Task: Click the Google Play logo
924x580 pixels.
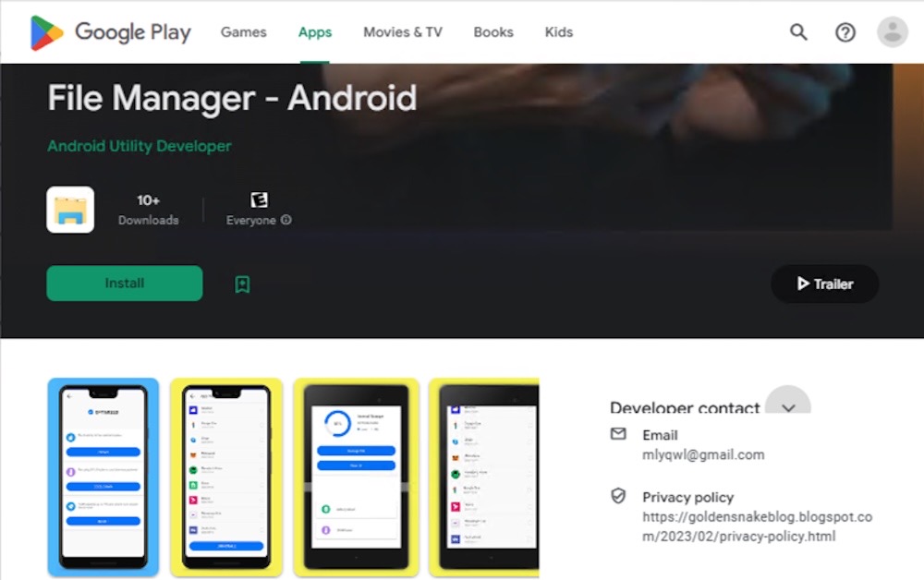Action: (x=109, y=31)
